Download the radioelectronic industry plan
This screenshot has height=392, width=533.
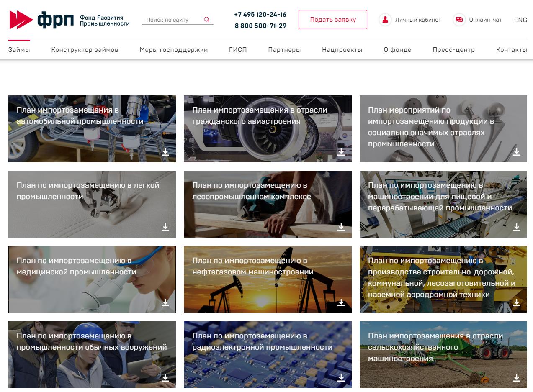coord(341,377)
